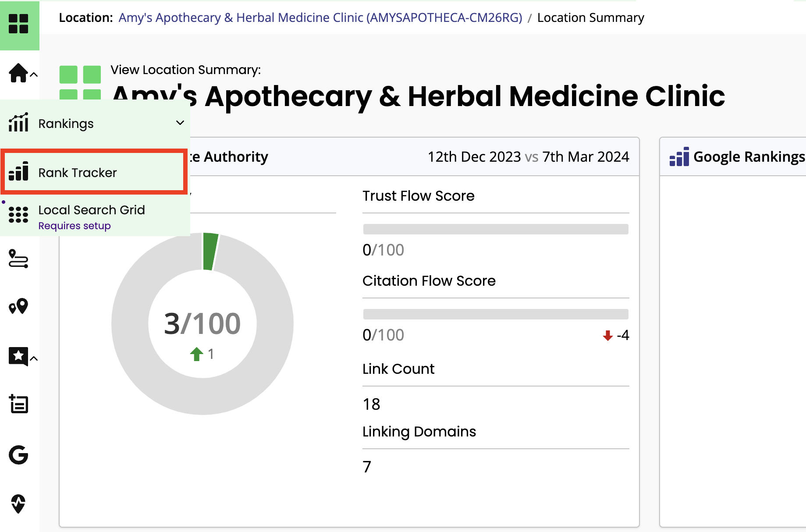
Task: Open Amy's Apothecary breadcrumb link
Action: pos(320,18)
